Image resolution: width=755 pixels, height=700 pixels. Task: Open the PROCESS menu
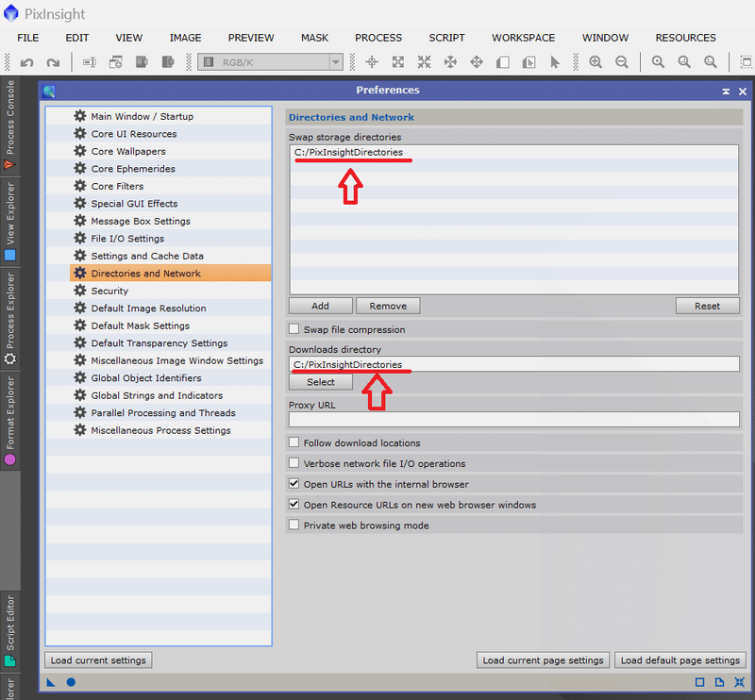pos(378,38)
